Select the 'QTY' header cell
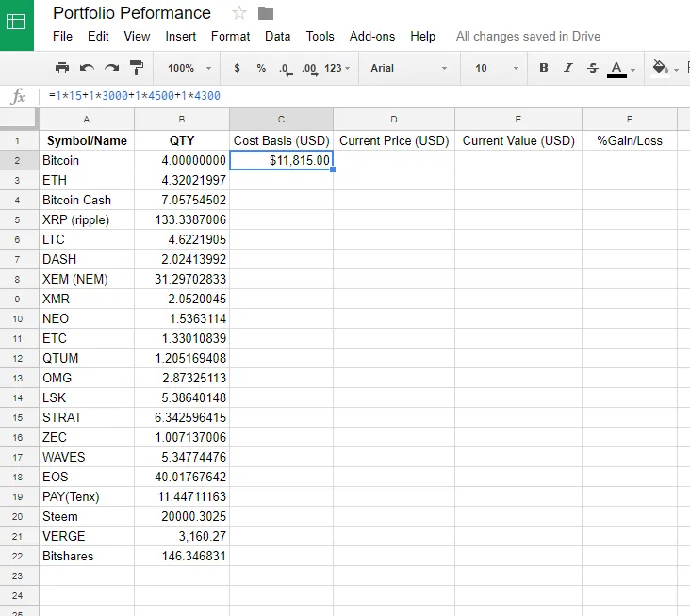The image size is (690, 616). pos(182,140)
